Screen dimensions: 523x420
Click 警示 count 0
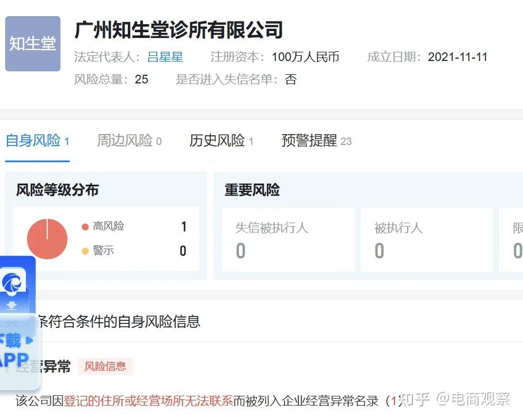(x=183, y=251)
